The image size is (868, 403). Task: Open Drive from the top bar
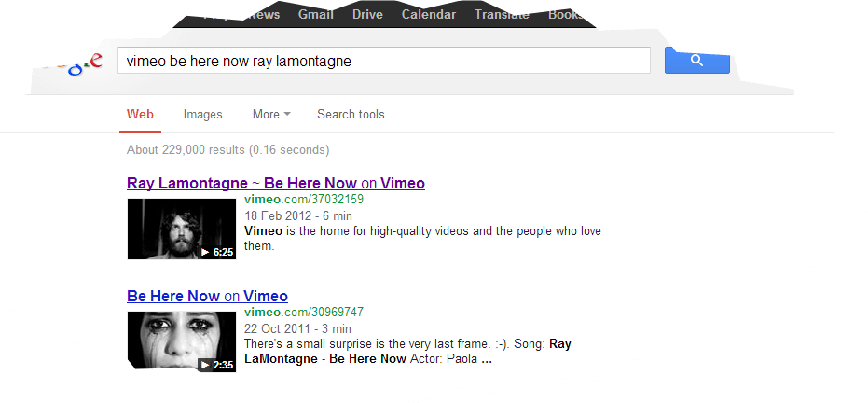[x=367, y=15]
